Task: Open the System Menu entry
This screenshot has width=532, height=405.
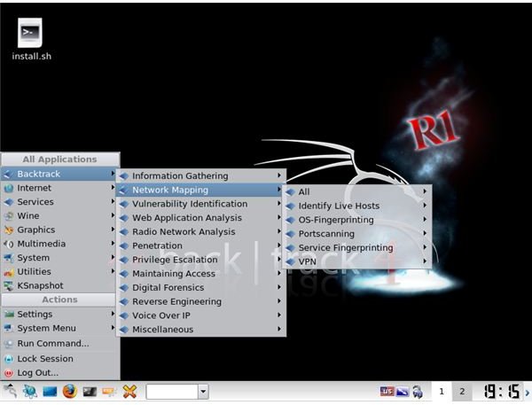Action: [59, 328]
